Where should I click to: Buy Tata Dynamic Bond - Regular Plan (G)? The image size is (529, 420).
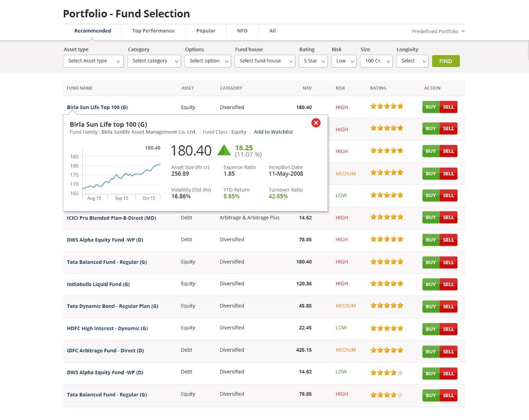click(x=431, y=307)
